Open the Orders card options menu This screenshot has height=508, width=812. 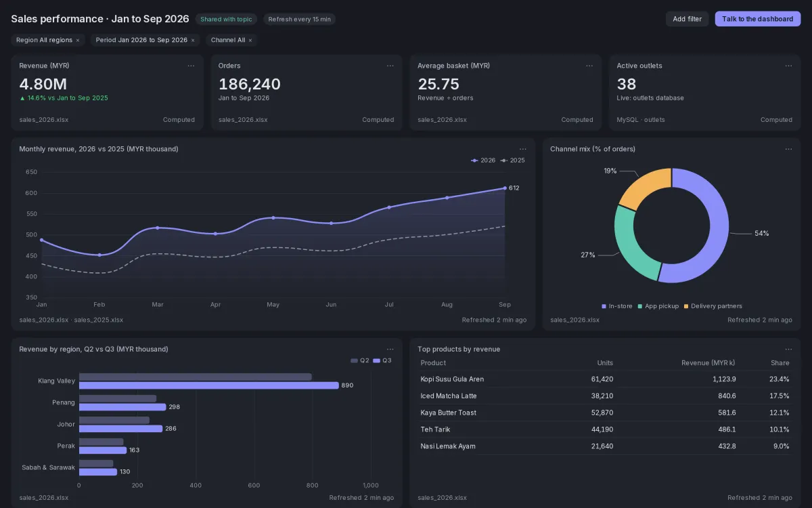click(x=390, y=66)
